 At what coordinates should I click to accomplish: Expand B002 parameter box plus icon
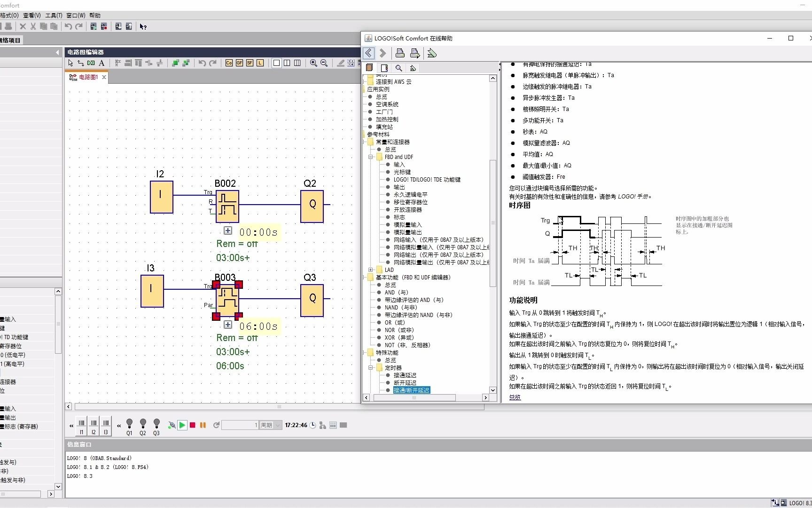pyautogui.click(x=228, y=230)
